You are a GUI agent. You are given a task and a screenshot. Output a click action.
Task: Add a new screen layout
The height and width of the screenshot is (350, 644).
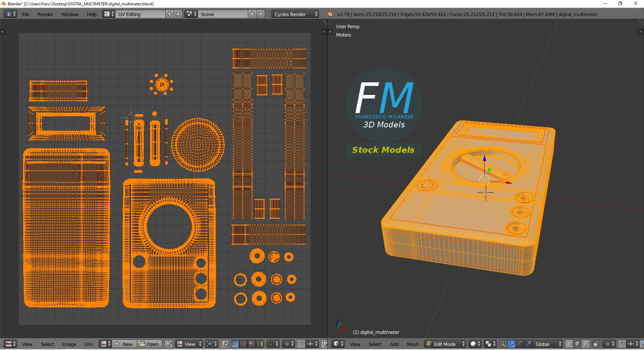click(x=170, y=14)
